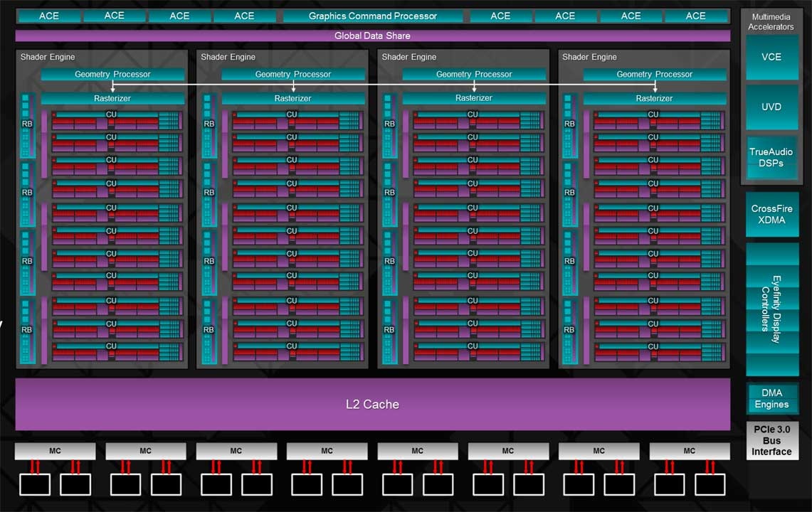Click the DMA Engines block
The height and width of the screenshot is (512, 812).
pyautogui.click(x=772, y=399)
